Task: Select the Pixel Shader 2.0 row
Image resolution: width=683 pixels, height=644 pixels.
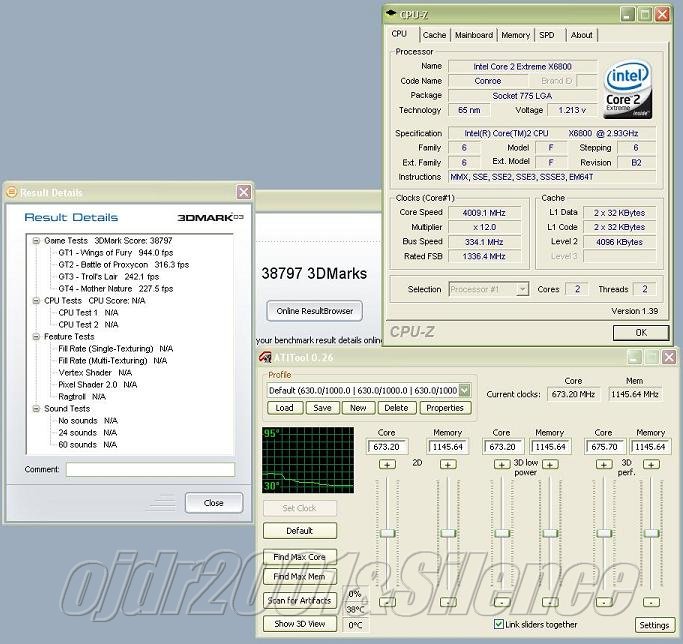Action: (x=98, y=385)
